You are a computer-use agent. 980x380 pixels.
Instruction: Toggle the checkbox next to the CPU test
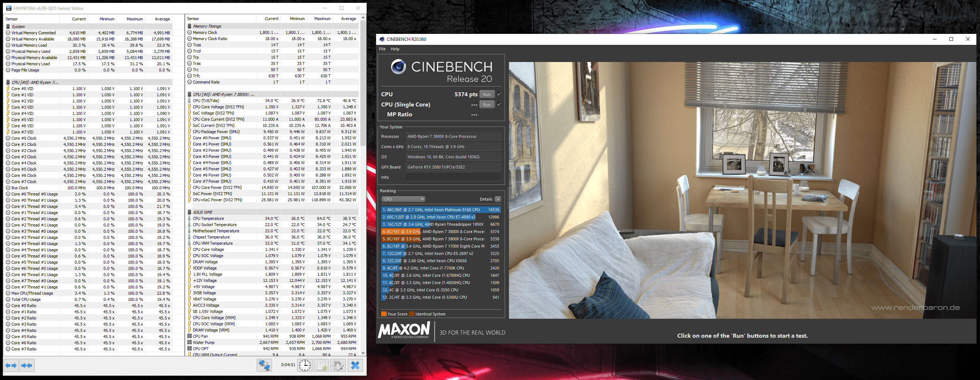499,94
